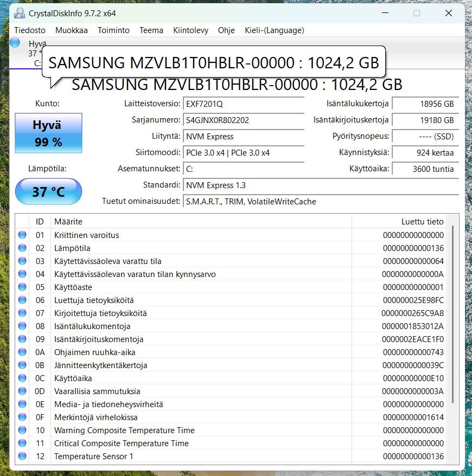
Task: Click status orb for Käyttöaste row
Action: (22, 287)
